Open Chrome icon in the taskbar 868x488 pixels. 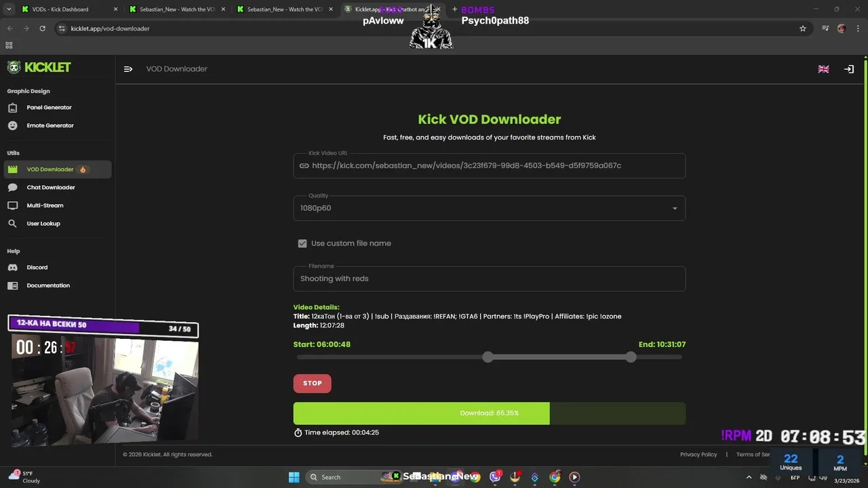pos(555,477)
